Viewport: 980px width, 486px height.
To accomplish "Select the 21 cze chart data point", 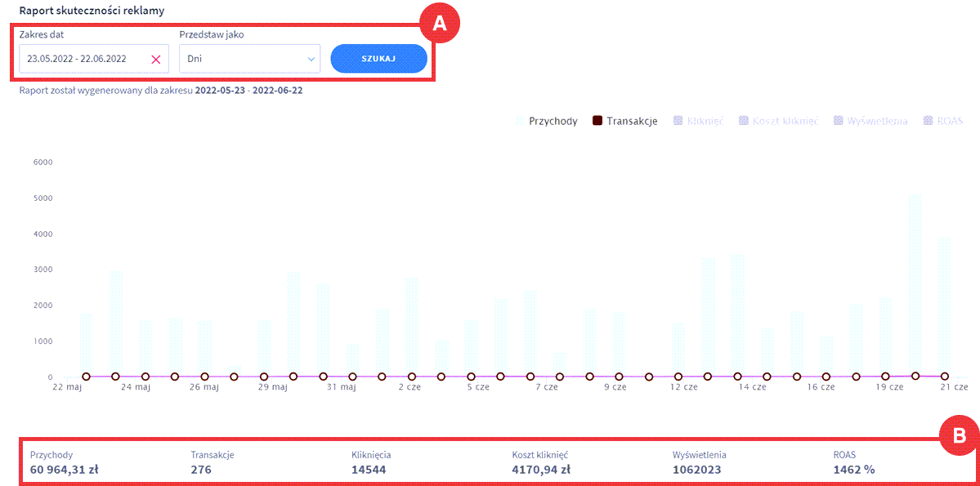I will [944, 376].
